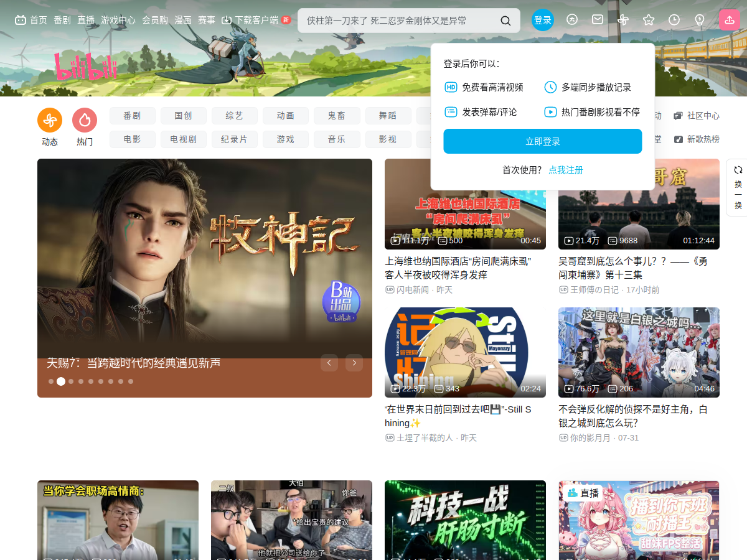Select the highlighted active carousel dot
747x560 pixels.
point(61,381)
